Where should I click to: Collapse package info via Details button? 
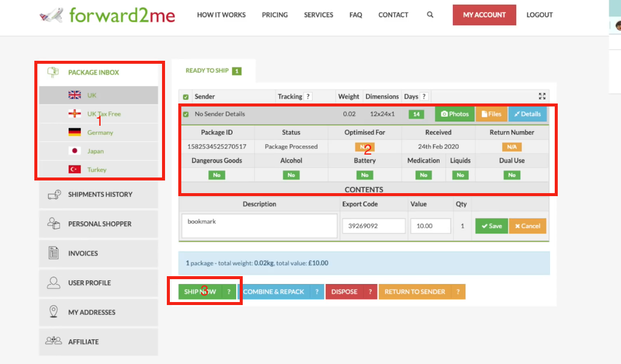point(527,114)
